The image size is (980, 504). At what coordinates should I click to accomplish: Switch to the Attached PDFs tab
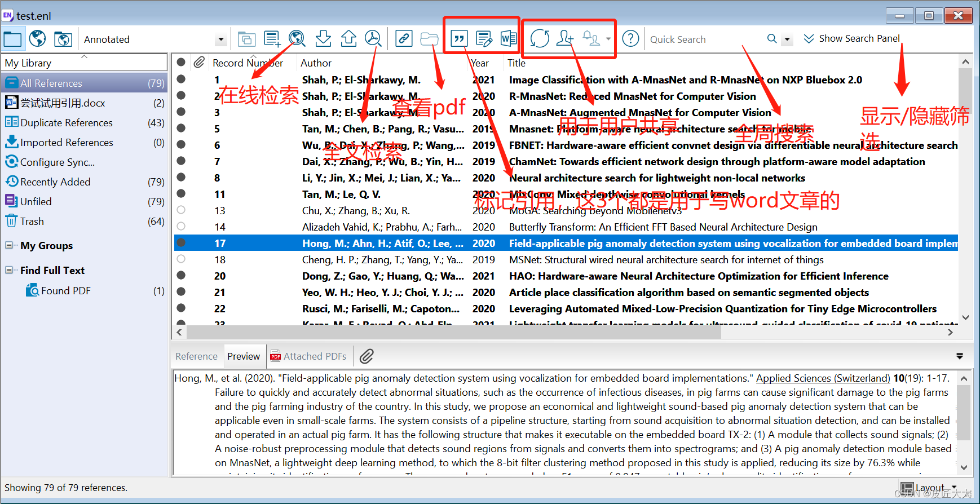(x=308, y=356)
